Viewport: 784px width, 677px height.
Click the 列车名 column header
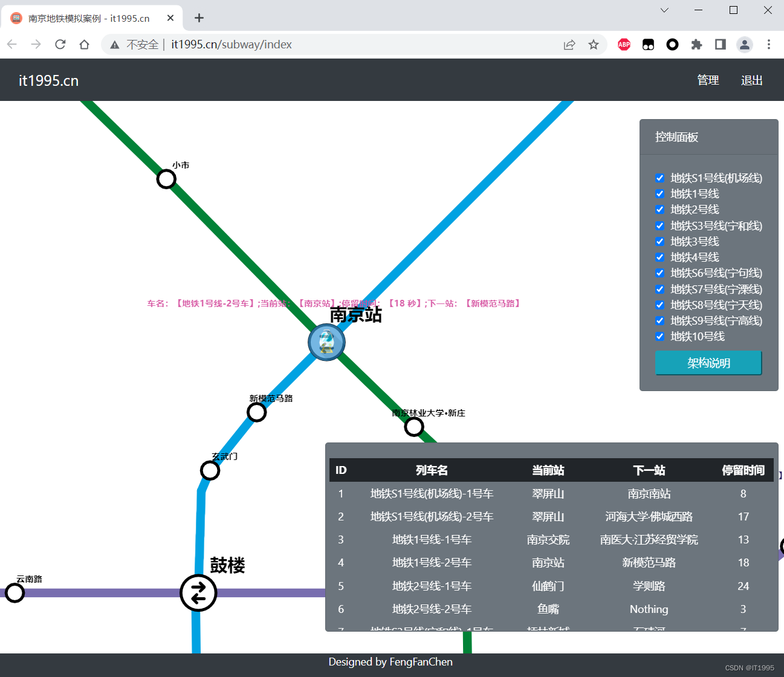432,470
